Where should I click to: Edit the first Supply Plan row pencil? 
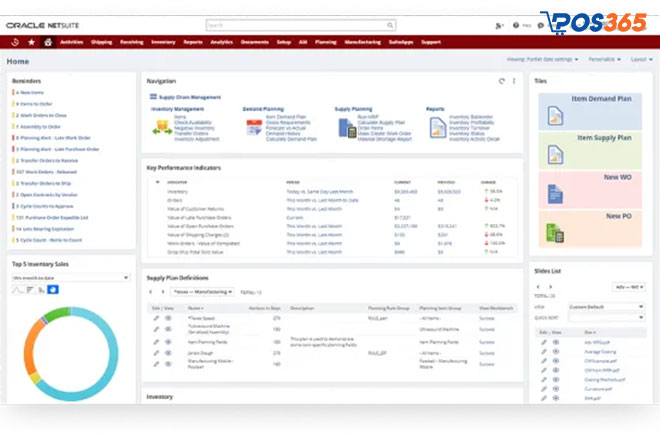coord(157,317)
